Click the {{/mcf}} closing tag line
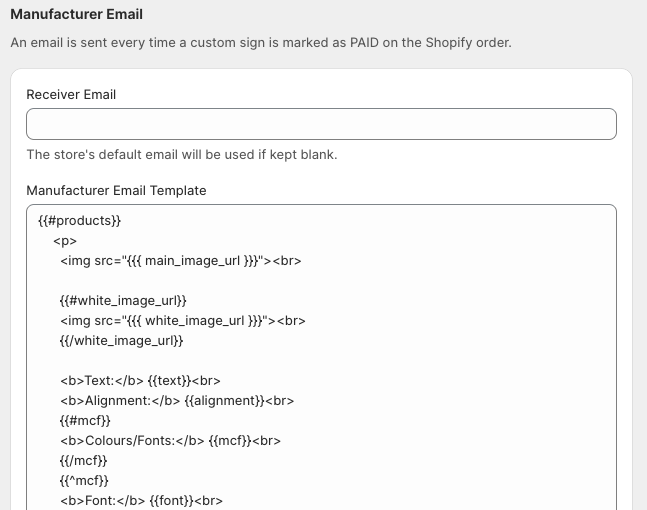Viewport: 647px width, 510px height. pos(83,460)
